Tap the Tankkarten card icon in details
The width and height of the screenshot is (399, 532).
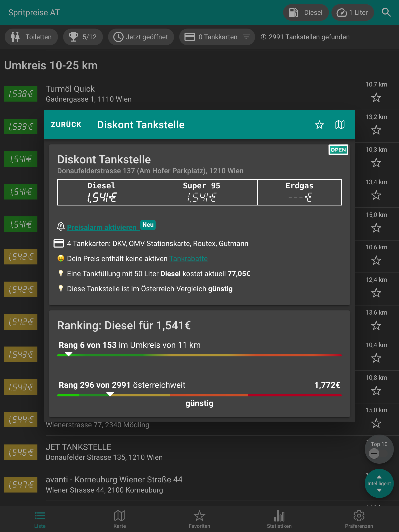point(59,243)
